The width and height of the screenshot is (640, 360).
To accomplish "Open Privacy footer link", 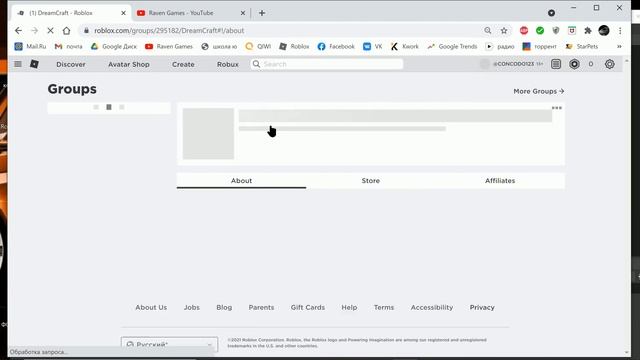I will click(482, 308).
